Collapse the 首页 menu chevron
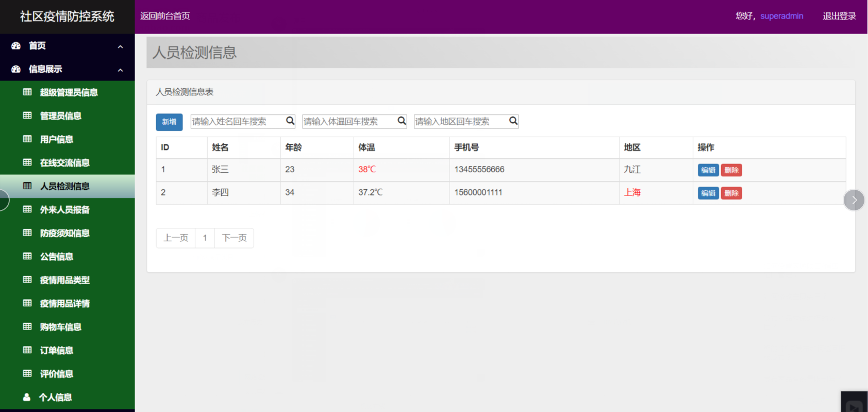Screen dimensions: 868x412 pos(120,47)
